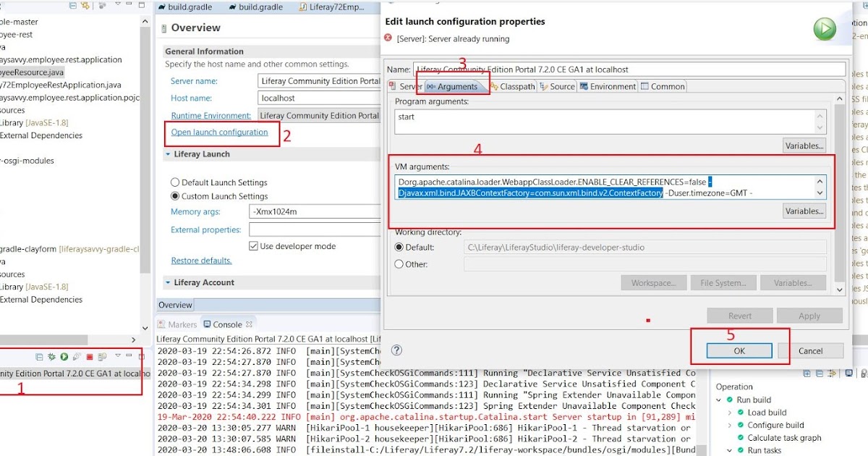868x456 pixels.
Task: Debug the server via the bug icon
Action: click(51, 356)
